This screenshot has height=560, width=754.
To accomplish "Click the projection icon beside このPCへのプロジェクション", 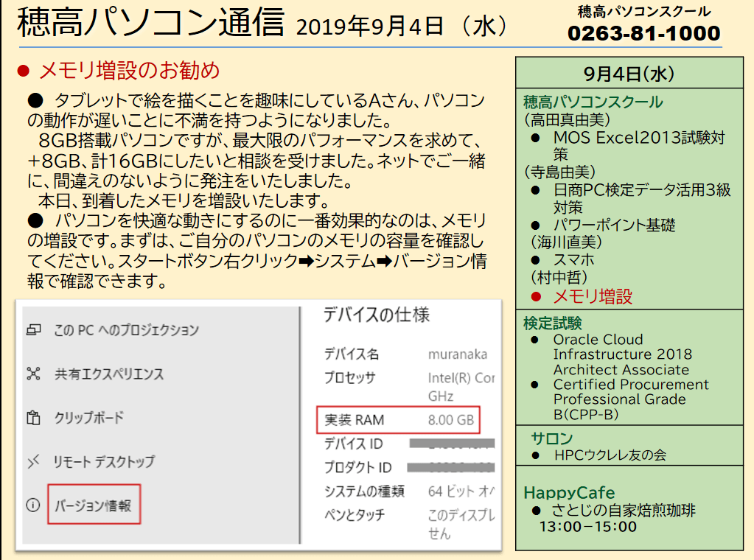I will (33, 329).
